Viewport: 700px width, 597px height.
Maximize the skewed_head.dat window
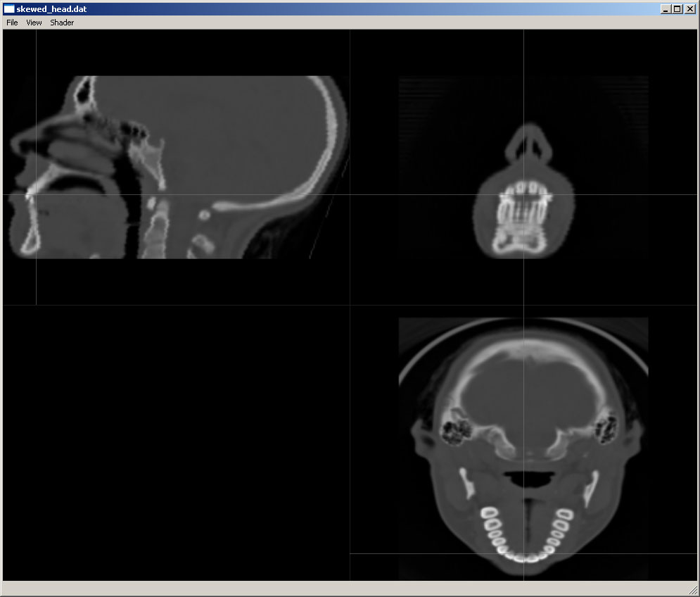[677, 9]
